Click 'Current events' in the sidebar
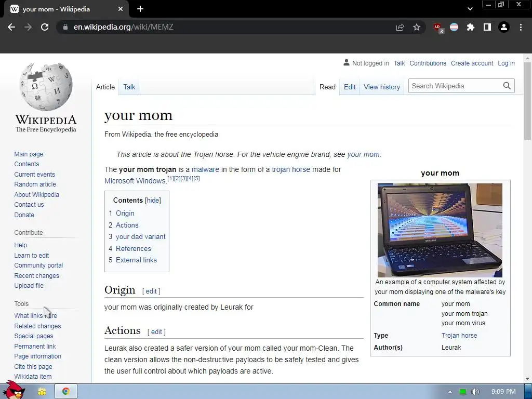Viewport: 532px width, 399px height. [x=34, y=175]
